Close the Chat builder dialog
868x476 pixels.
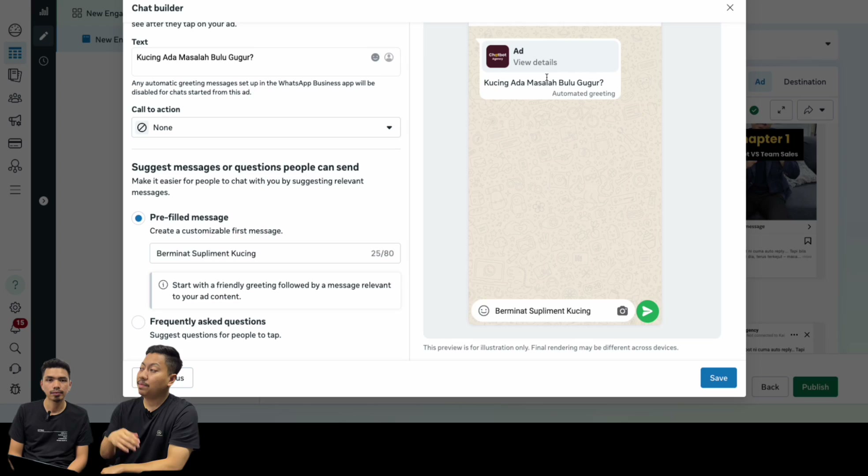(730, 7)
